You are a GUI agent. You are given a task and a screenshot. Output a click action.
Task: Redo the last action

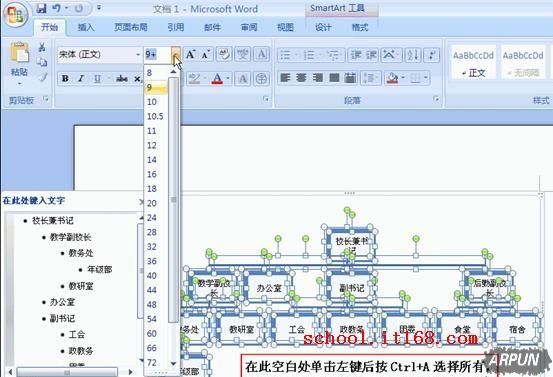tap(79, 8)
